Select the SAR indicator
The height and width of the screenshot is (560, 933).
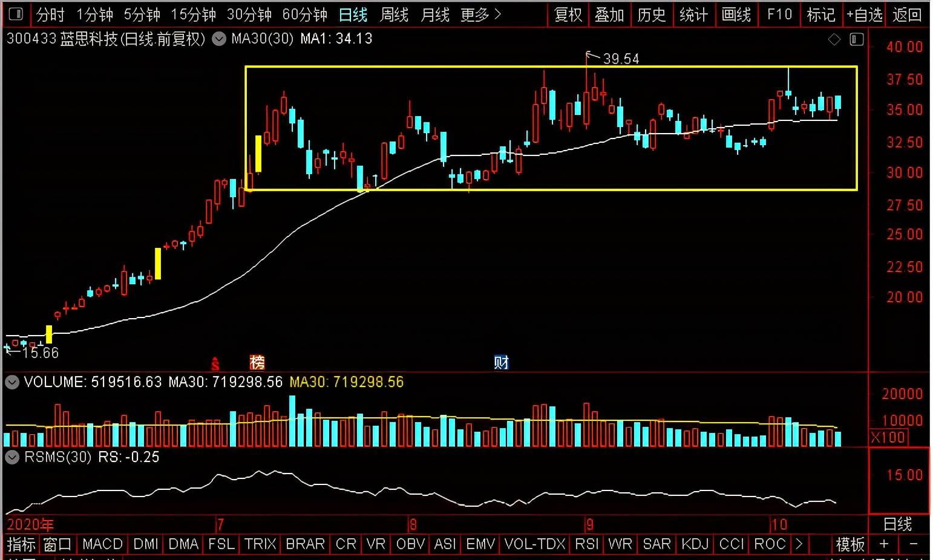point(657,544)
